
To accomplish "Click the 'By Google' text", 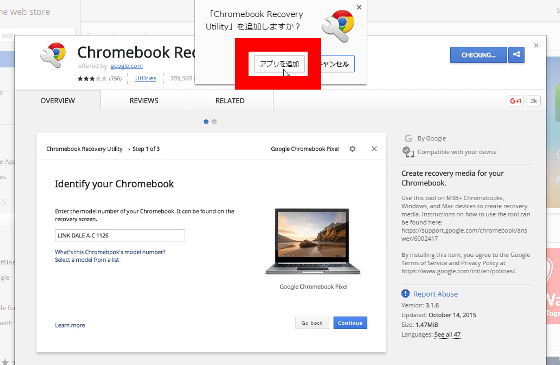I will [431, 138].
